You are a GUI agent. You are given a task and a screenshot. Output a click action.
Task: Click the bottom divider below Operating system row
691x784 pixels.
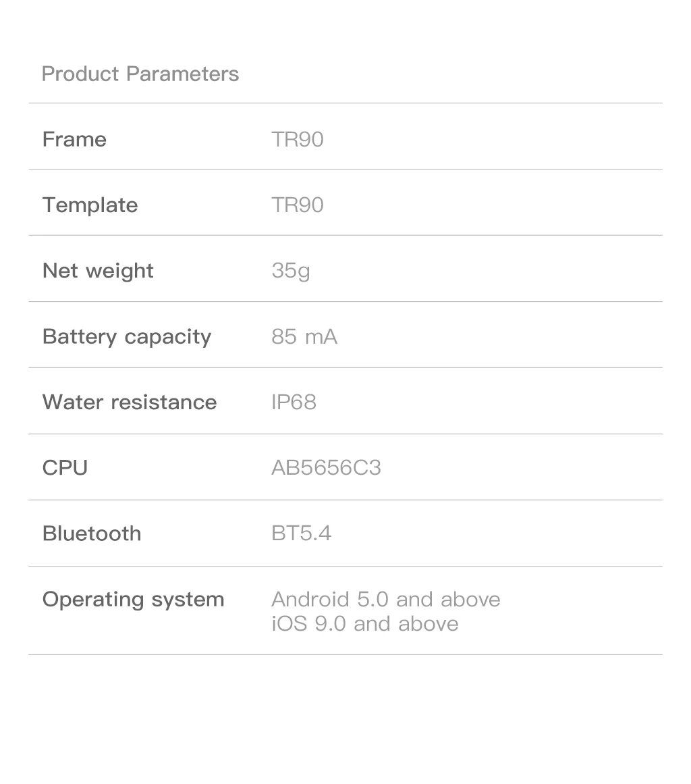point(345,654)
